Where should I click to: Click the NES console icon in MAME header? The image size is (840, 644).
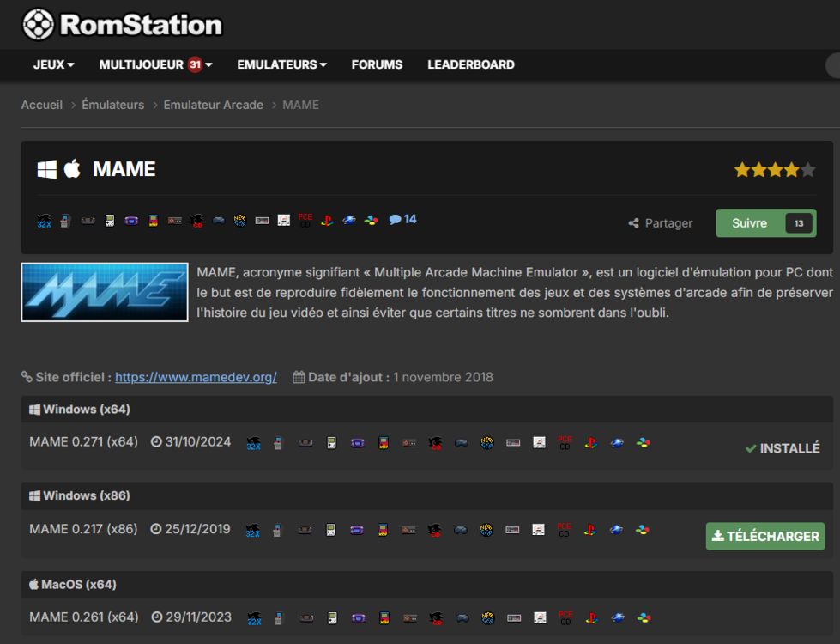[x=262, y=221]
